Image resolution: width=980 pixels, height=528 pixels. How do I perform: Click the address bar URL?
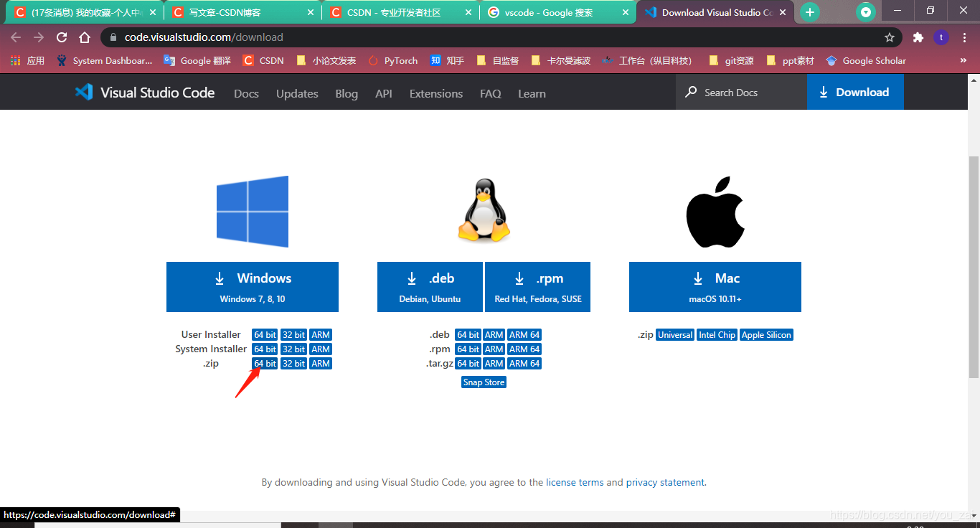tap(204, 37)
